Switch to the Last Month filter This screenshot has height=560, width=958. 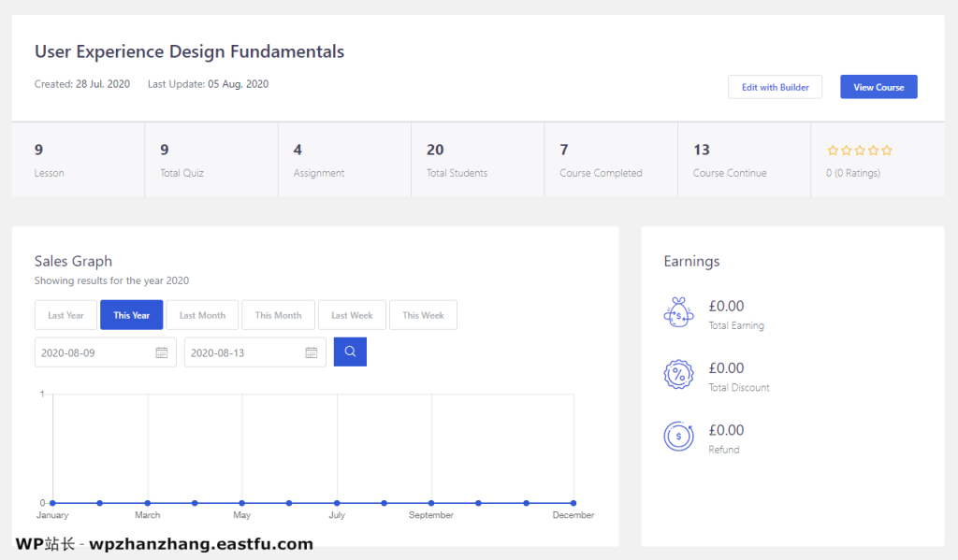click(202, 315)
